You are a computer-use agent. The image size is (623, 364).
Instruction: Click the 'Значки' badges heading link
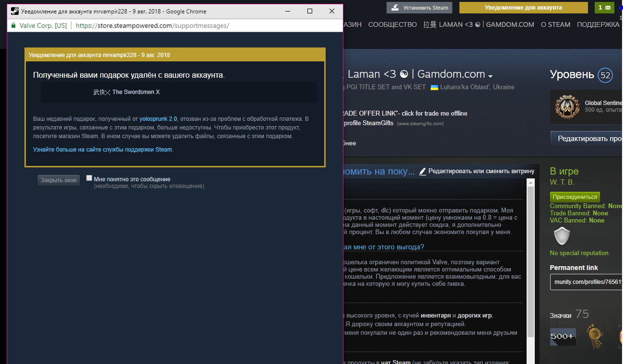click(561, 316)
